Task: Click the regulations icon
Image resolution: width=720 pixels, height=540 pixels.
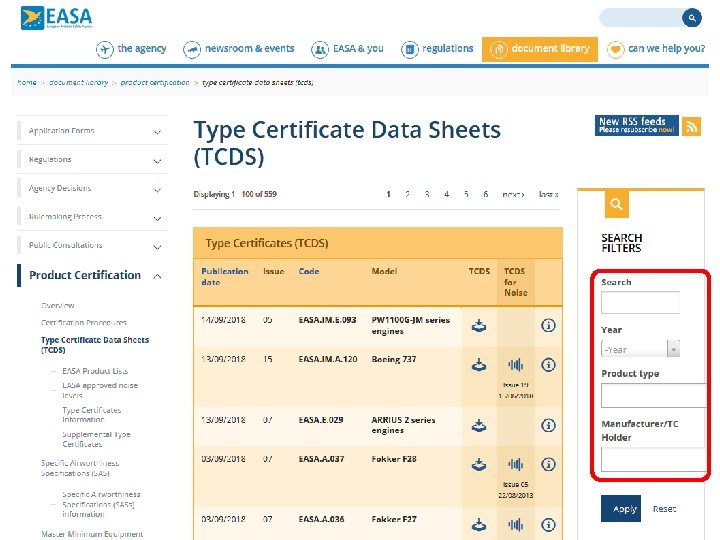Action: pos(410,49)
